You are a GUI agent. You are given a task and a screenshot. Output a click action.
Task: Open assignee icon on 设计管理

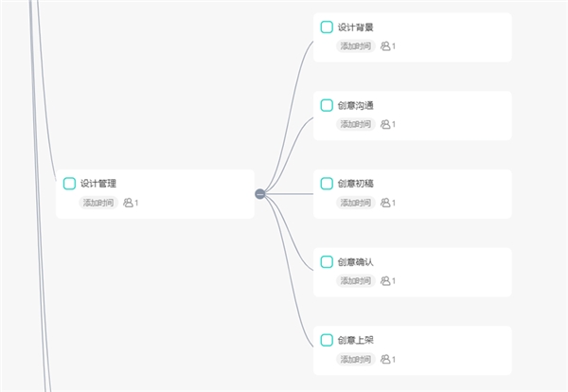(x=128, y=203)
